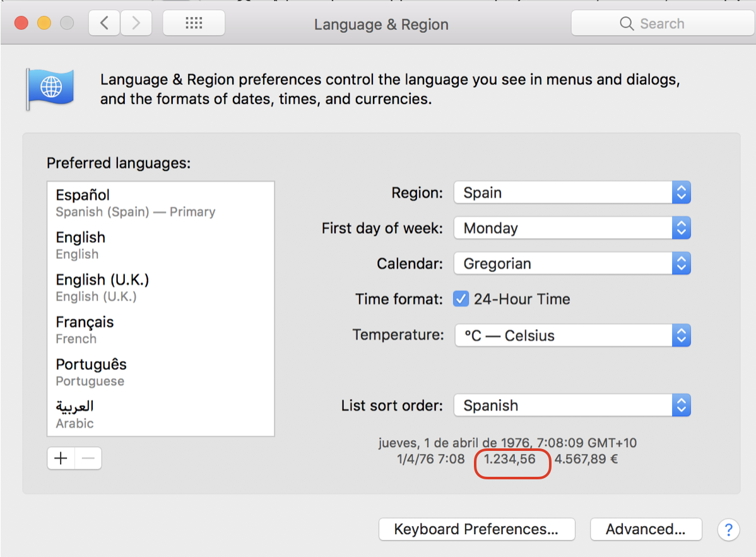This screenshot has height=557, width=756.
Task: Click the Advanced button
Action: [x=646, y=529]
